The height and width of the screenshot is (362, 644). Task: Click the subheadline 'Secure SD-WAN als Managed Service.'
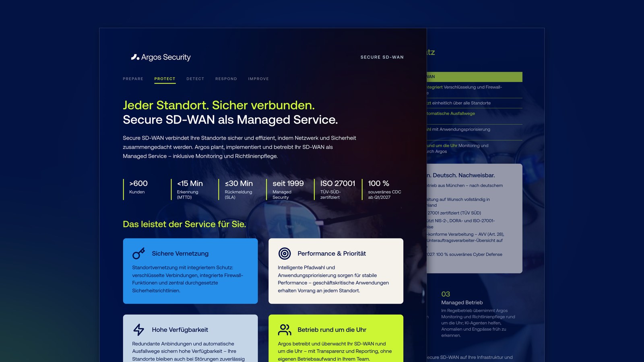click(230, 119)
